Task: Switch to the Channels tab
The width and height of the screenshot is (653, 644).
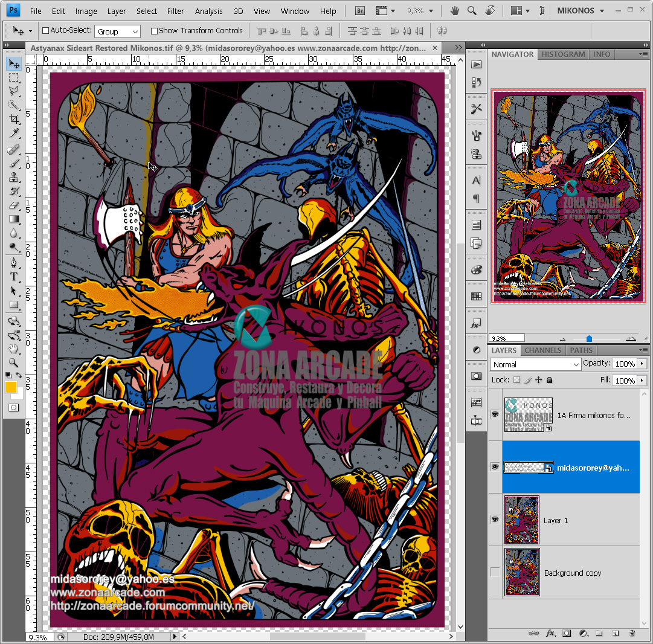Action: tap(542, 350)
